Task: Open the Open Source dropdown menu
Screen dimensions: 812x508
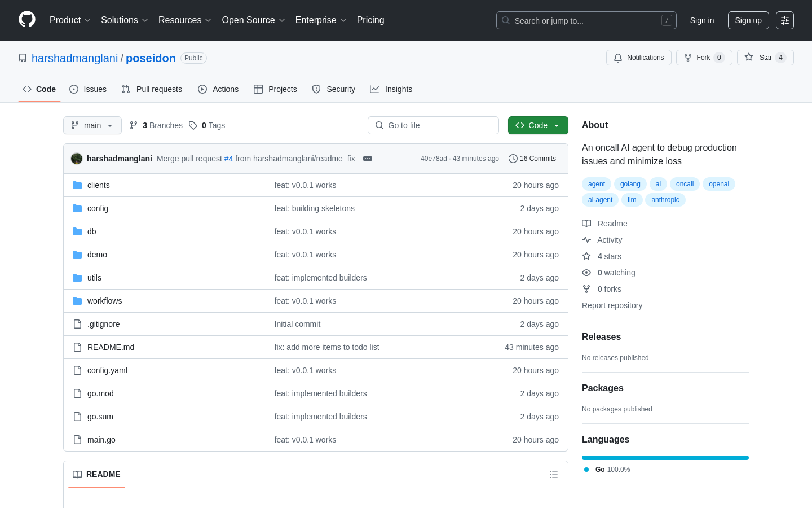Action: [254, 20]
